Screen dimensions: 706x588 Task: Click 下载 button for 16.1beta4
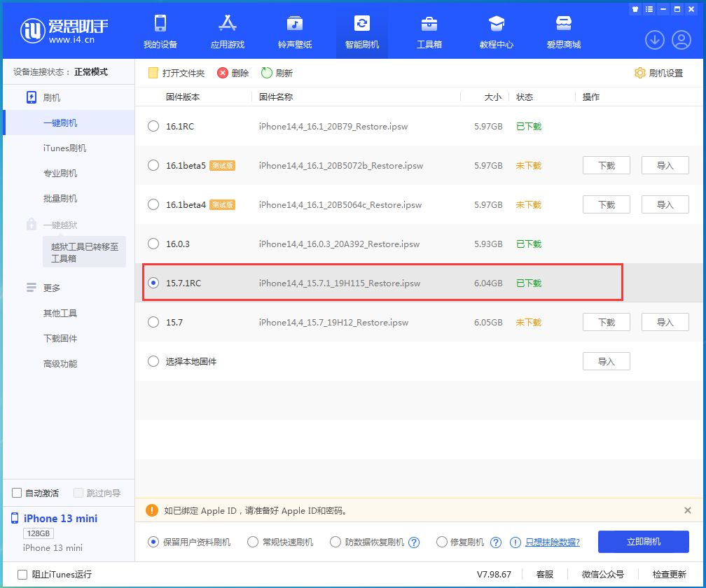click(606, 204)
